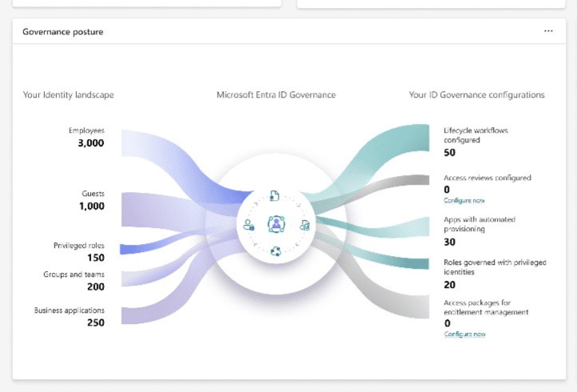
Task: Click the document user icon right of center
Action: [305, 225]
